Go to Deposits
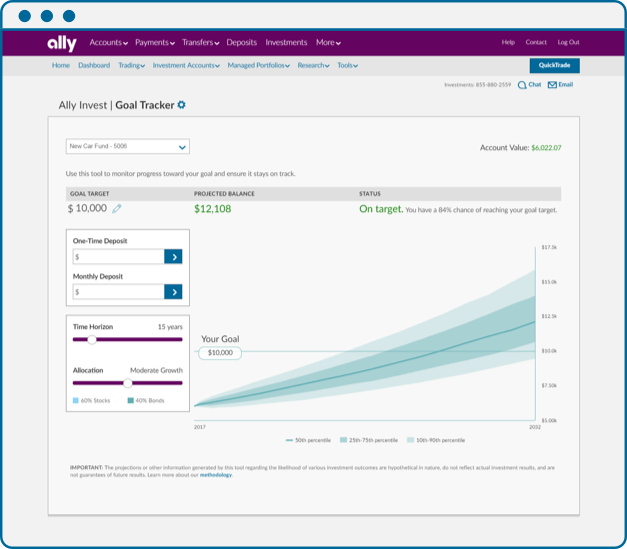Image resolution: width=627 pixels, height=549 pixels. pos(242,42)
